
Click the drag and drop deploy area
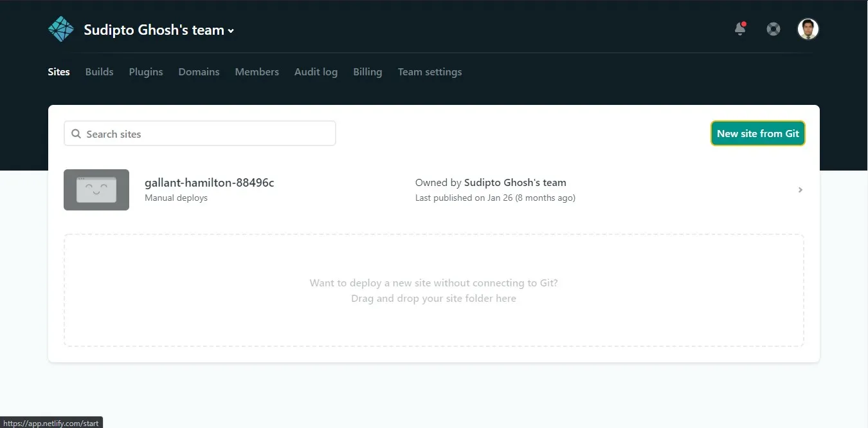pyautogui.click(x=433, y=290)
